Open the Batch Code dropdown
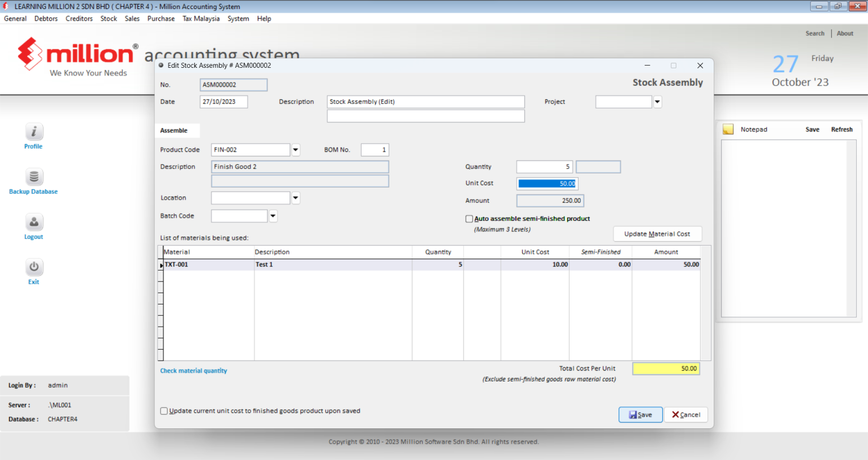Viewport: 868px width, 460px height. (273, 216)
